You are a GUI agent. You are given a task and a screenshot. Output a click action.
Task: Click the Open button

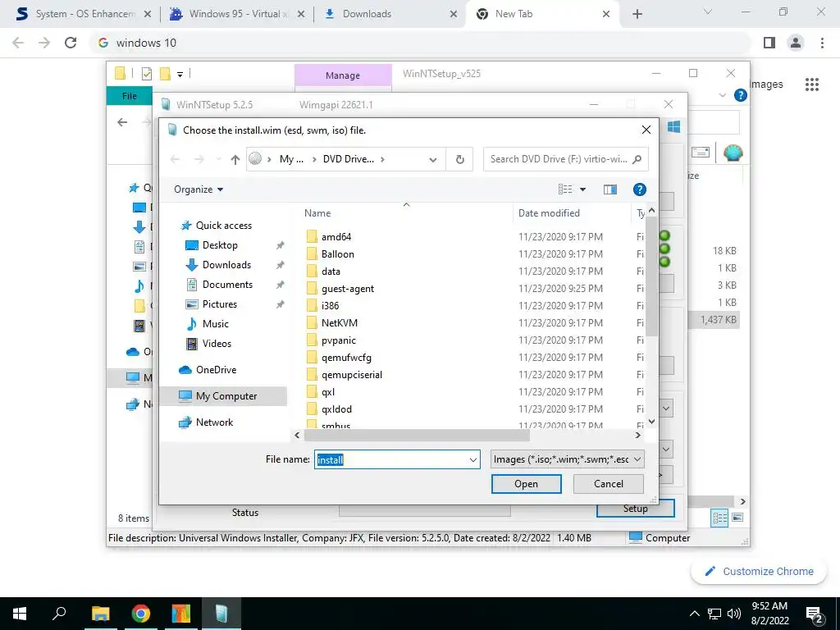(x=526, y=484)
